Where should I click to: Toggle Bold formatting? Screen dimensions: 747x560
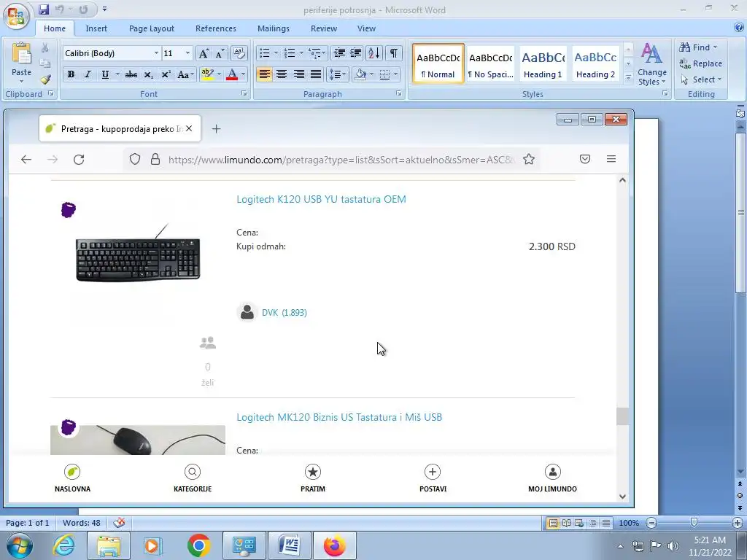pyautogui.click(x=71, y=75)
